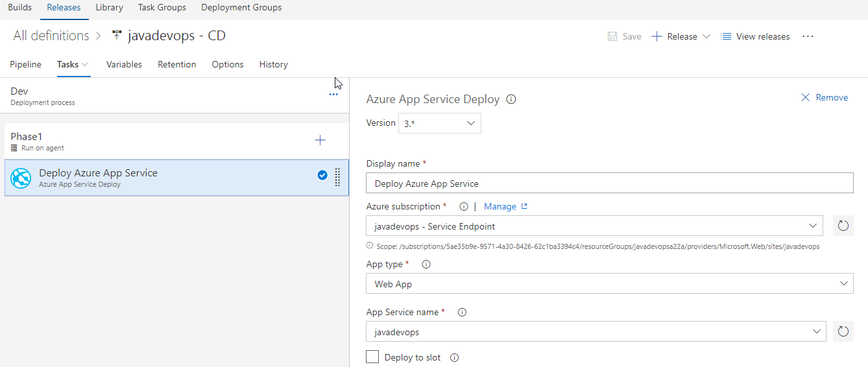Open the Builds hub tab
The image size is (868, 367).
click(x=19, y=8)
